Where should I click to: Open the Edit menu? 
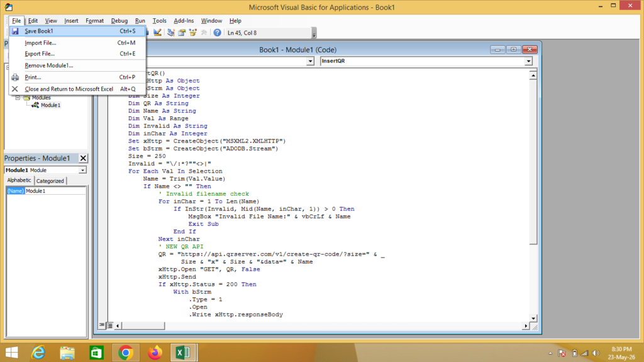33,21
